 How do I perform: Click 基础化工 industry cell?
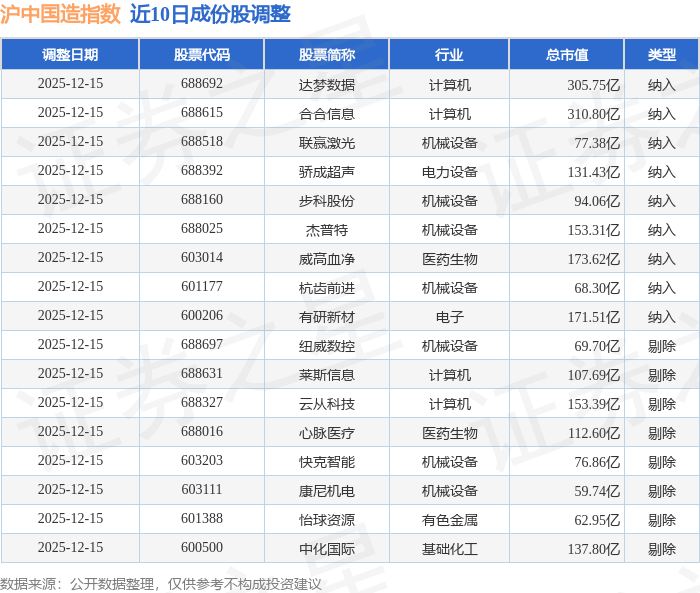[x=450, y=549]
